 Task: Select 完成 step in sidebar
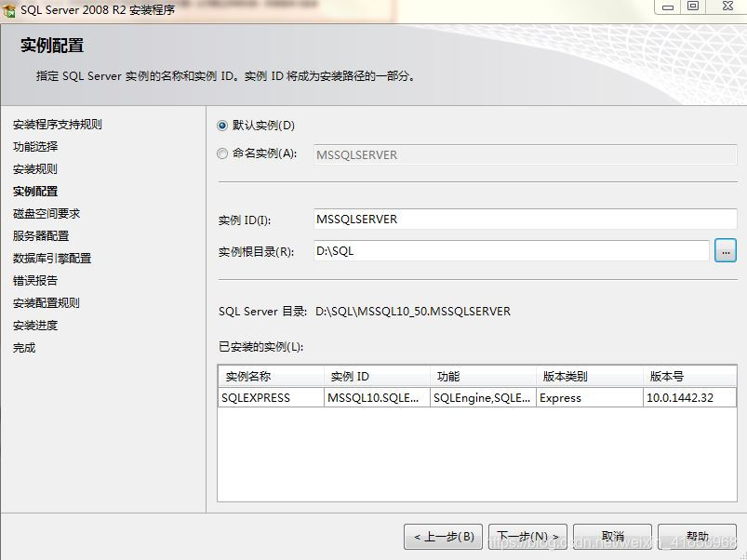pos(24,348)
